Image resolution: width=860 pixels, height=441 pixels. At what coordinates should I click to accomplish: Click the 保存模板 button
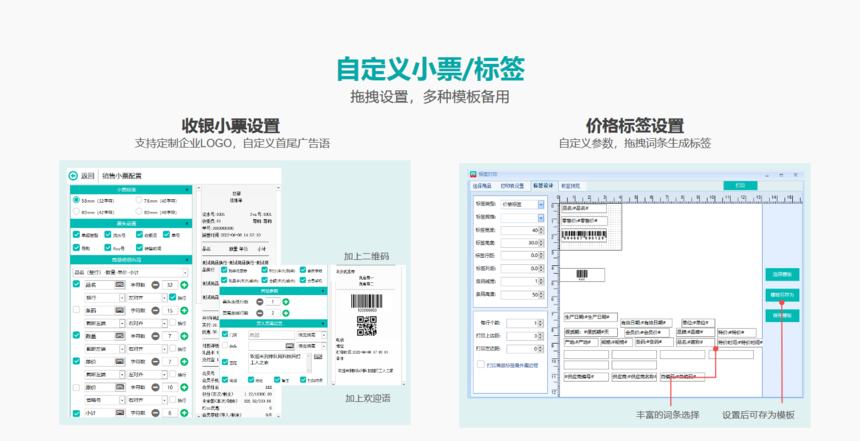pyautogui.click(x=782, y=315)
